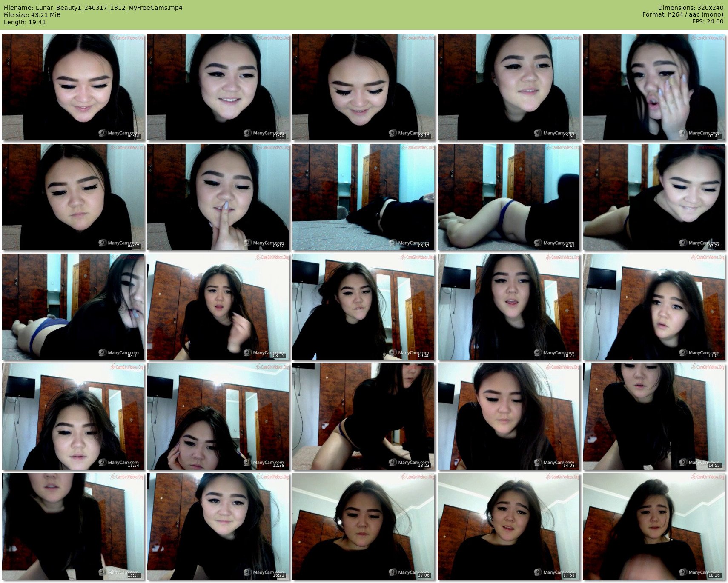Open the thumbnail stamped 08:55
This screenshot has width=728, height=583.
pos(218,307)
